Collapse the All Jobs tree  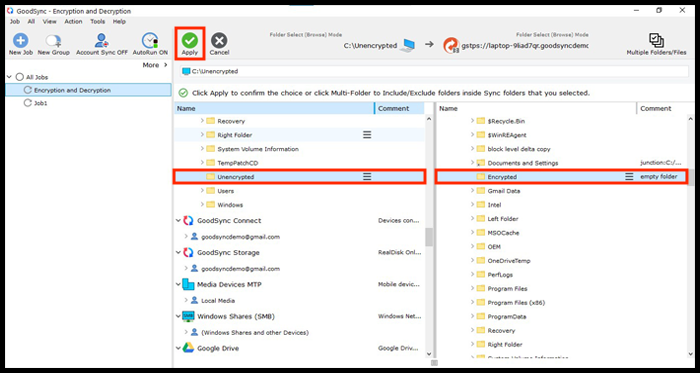coord(9,77)
